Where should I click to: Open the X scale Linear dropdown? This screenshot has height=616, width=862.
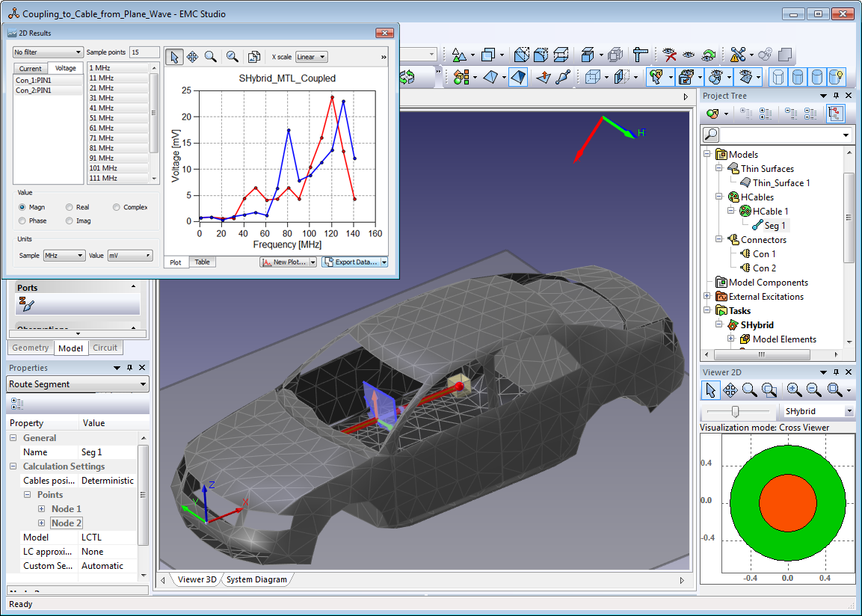tap(311, 57)
